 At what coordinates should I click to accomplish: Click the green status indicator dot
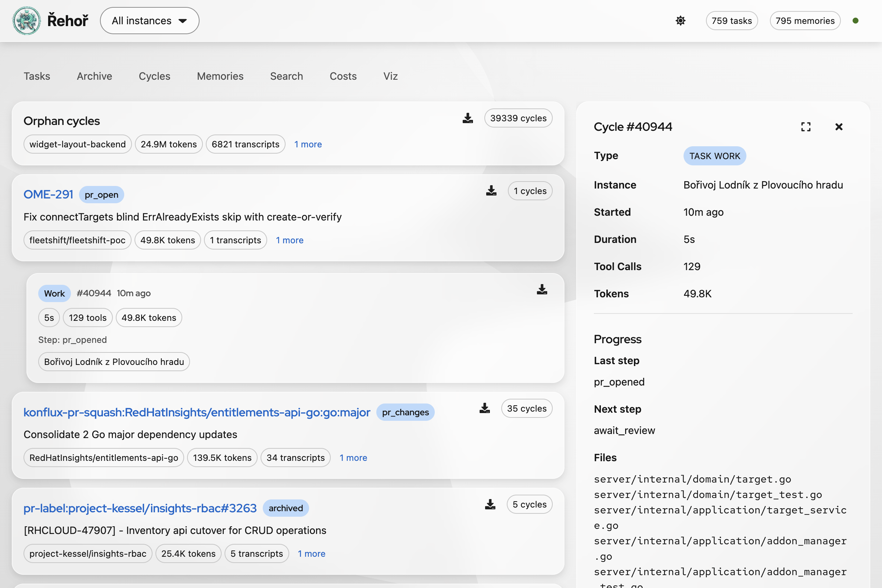click(x=856, y=21)
